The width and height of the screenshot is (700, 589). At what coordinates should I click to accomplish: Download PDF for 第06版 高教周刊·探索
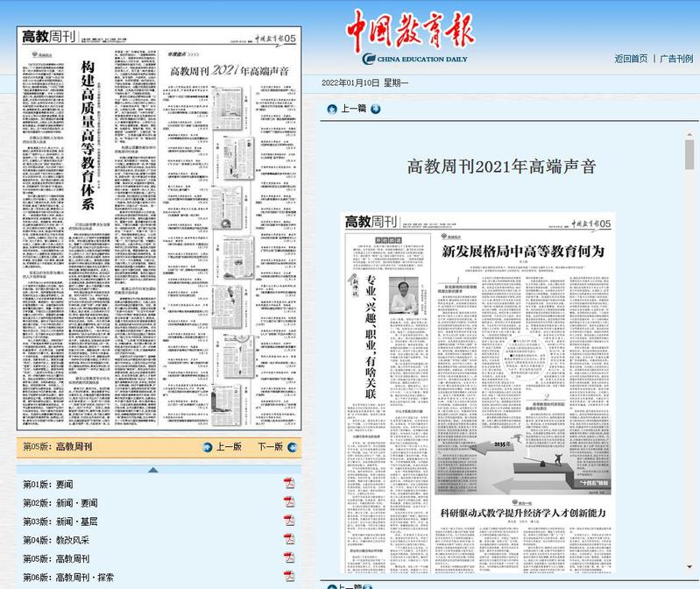pyautogui.click(x=289, y=576)
